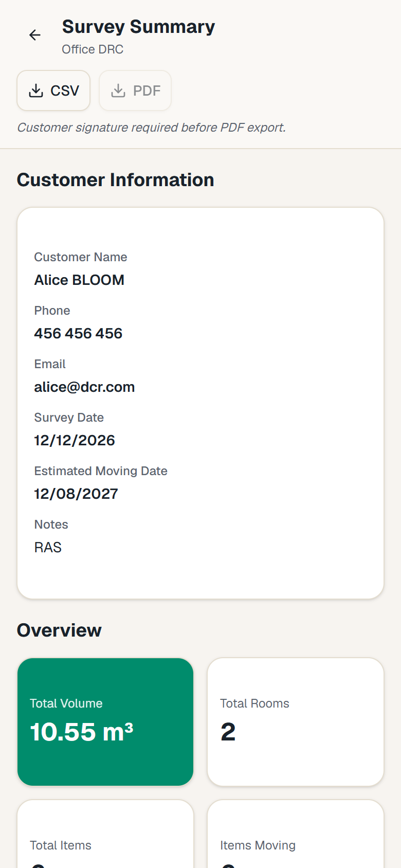The width and height of the screenshot is (401, 868).
Task: Click the Customer Information heading
Action: point(116,180)
